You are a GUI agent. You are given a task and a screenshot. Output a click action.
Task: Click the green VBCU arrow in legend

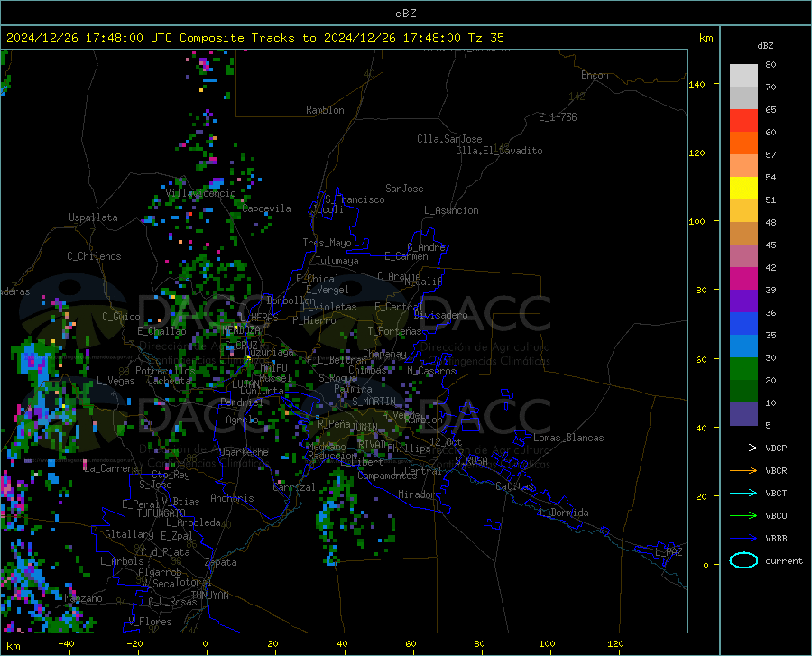[743, 516]
